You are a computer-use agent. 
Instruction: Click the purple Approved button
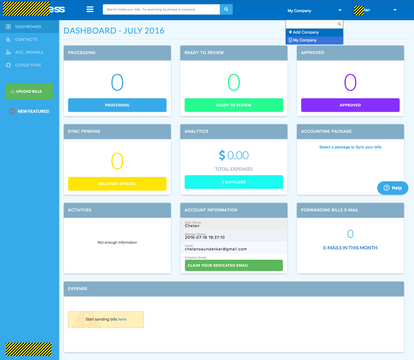(x=350, y=105)
